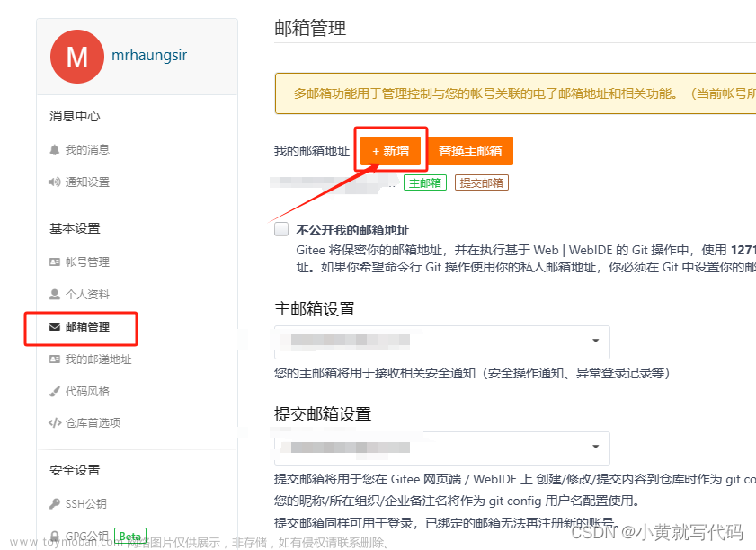Select 邮箱管理 in the sidebar

click(x=87, y=327)
